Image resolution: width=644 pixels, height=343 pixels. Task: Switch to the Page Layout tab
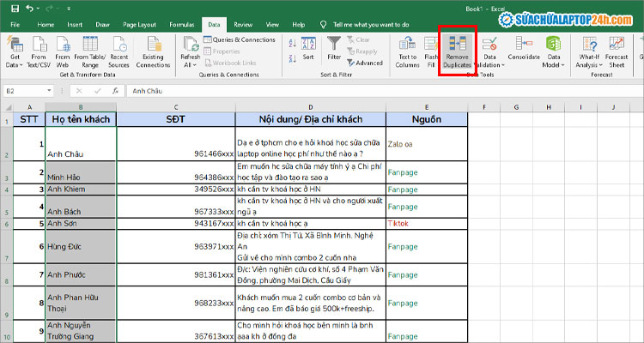tap(140, 25)
